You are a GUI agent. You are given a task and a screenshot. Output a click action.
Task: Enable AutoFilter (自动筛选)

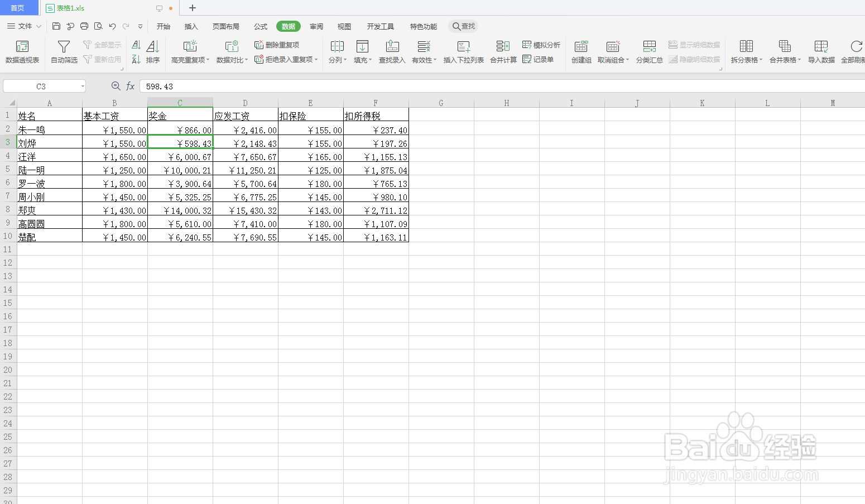64,51
